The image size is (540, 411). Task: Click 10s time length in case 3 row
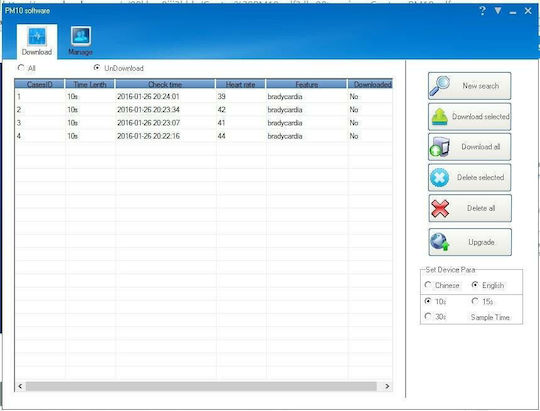pos(72,123)
